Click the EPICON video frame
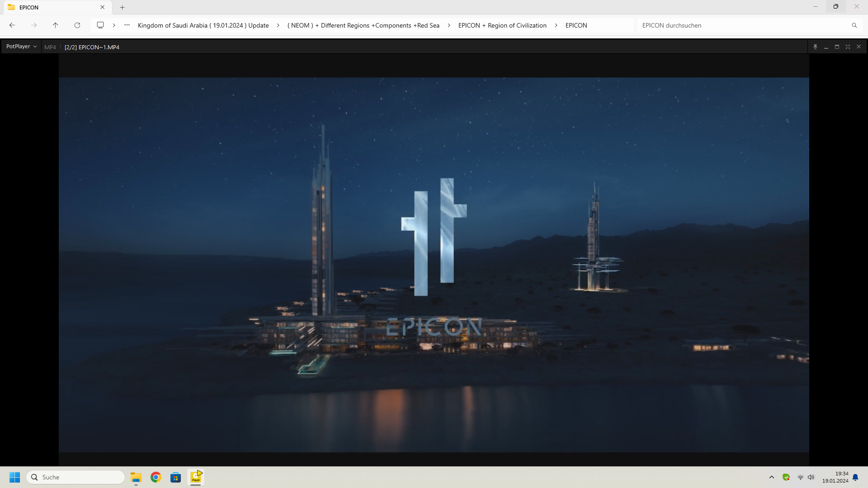This screenshot has height=488, width=868. coord(434,265)
